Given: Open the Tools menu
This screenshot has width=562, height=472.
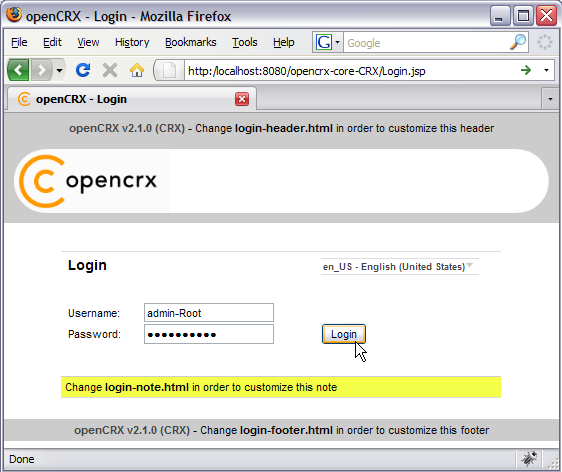Looking at the screenshot, I should 244,42.
